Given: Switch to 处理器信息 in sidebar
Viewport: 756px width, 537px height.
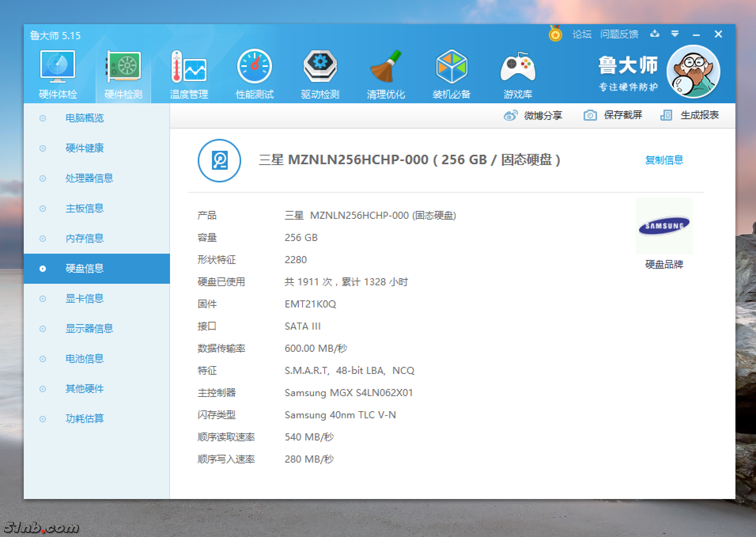Looking at the screenshot, I should click(89, 178).
